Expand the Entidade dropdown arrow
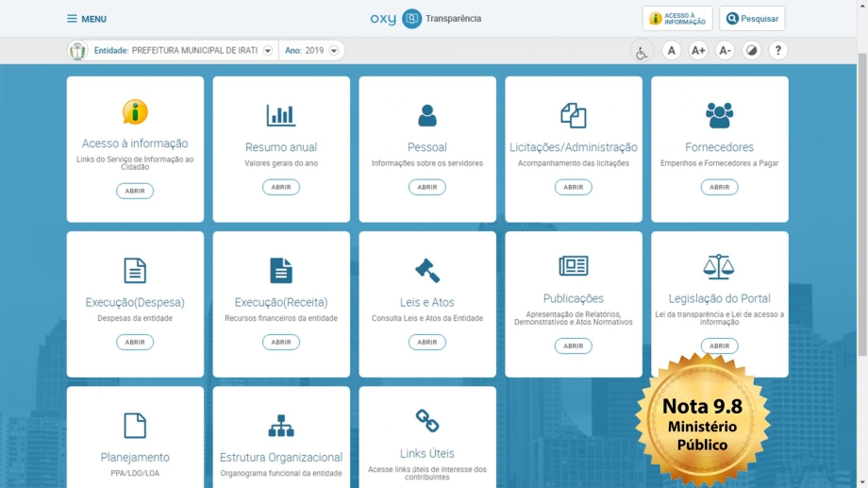This screenshot has width=868, height=488. point(267,50)
